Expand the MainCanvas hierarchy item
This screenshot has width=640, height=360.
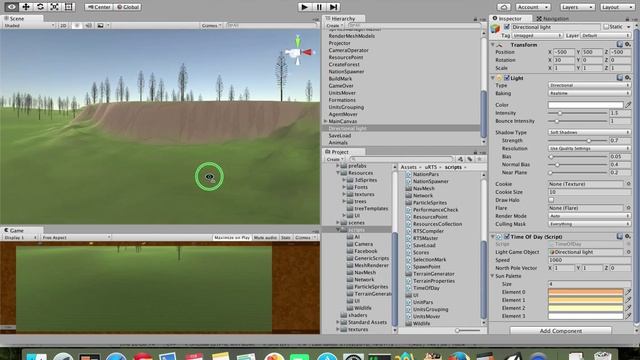326,121
